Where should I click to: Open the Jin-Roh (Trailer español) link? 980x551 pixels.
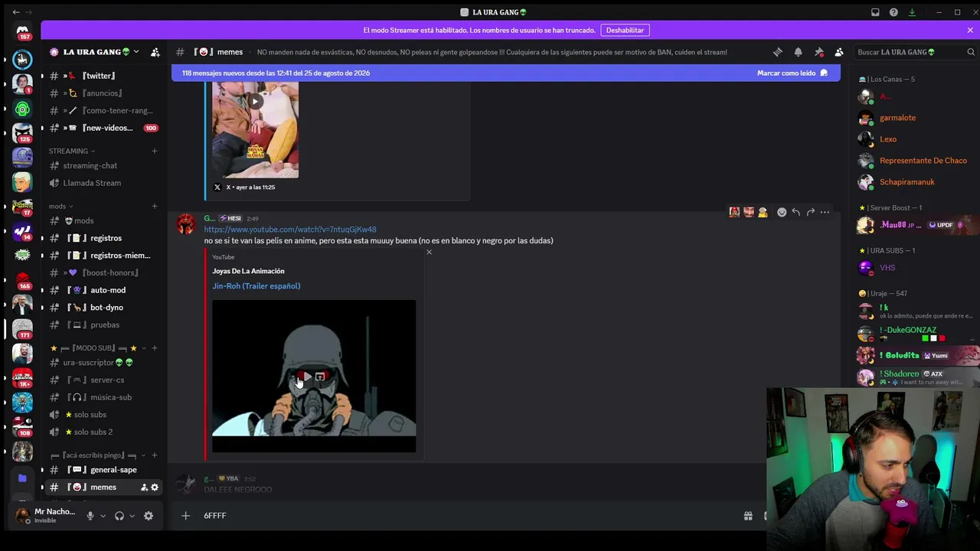click(256, 286)
